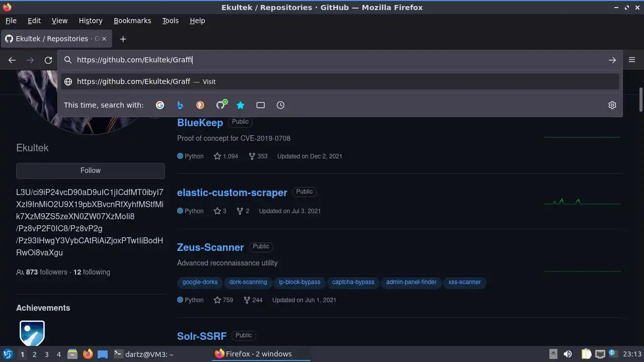The image size is (644, 362).
Task: Open network status tray icon
Action: (600, 354)
